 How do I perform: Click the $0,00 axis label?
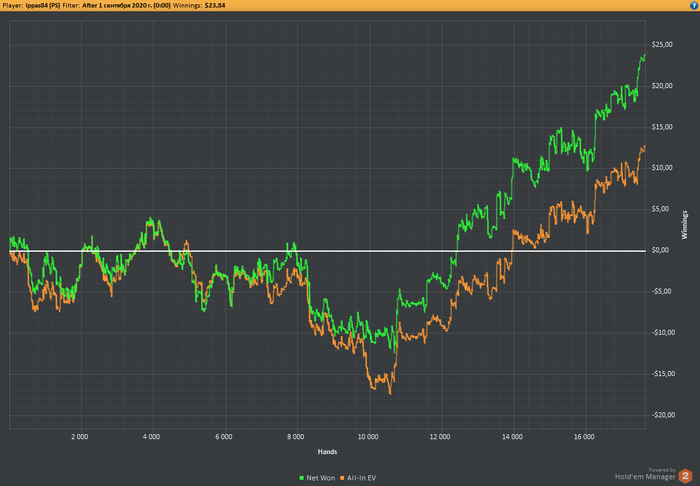pyautogui.click(x=662, y=250)
